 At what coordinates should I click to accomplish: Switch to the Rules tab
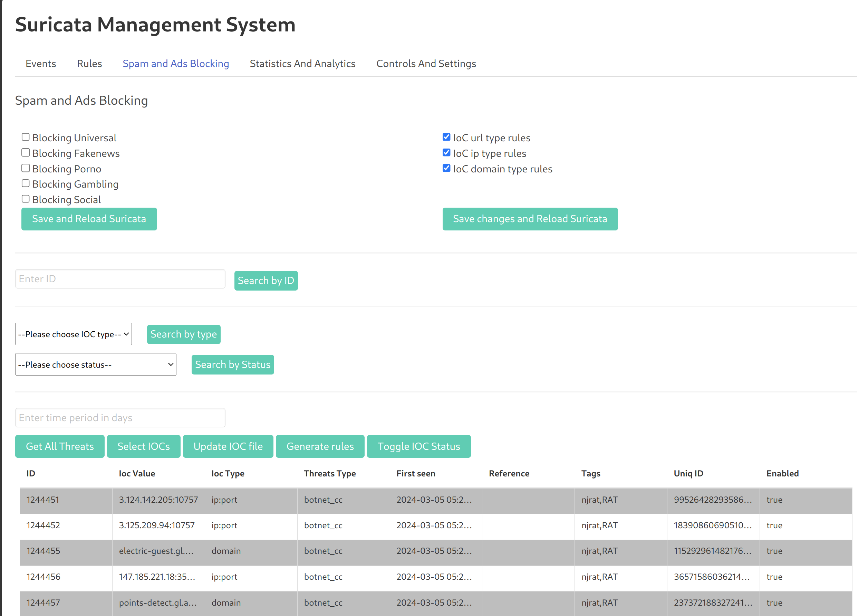tap(89, 63)
